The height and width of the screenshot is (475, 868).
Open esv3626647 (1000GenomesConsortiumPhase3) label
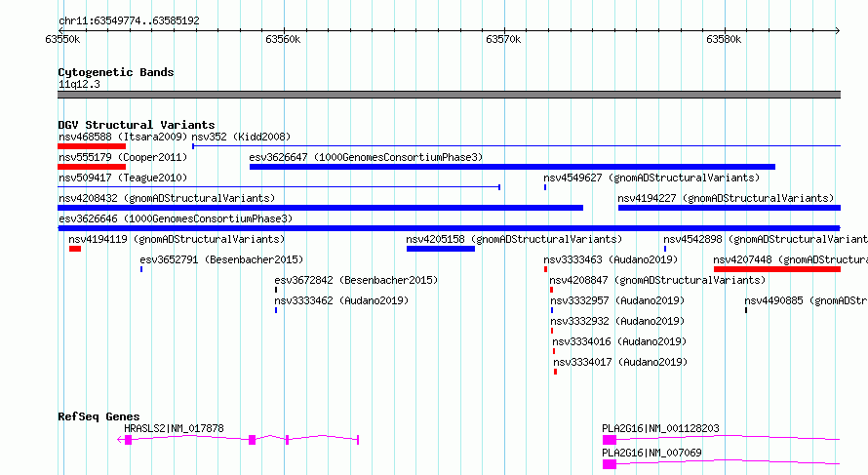(x=366, y=157)
